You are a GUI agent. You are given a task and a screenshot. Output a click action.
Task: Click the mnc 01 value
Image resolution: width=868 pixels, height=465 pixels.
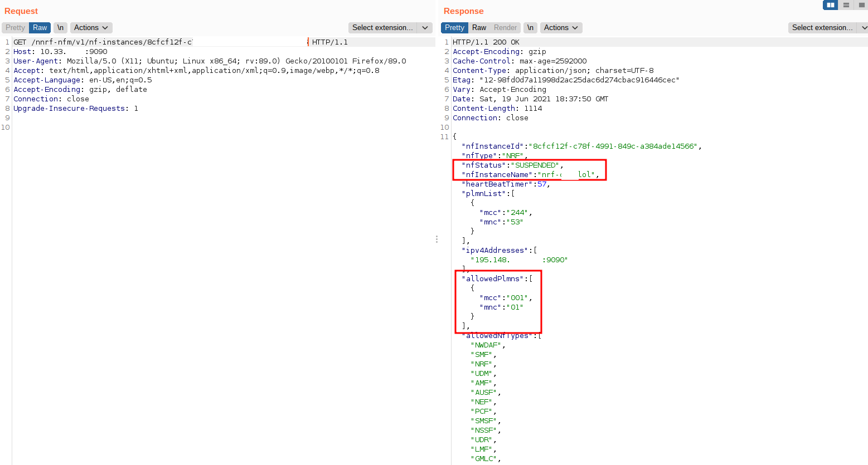(x=515, y=307)
